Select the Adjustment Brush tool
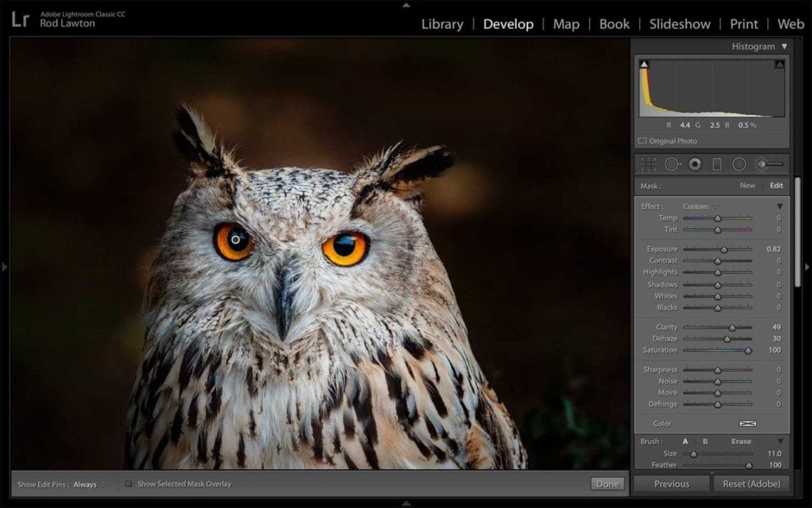Image resolution: width=812 pixels, height=508 pixels. [768, 164]
